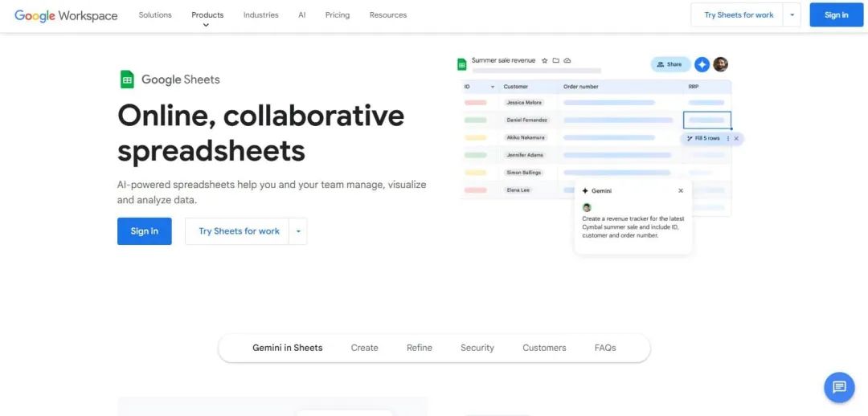Expand hero Try Sheets dropdown arrow
868x416 pixels.
coord(298,231)
